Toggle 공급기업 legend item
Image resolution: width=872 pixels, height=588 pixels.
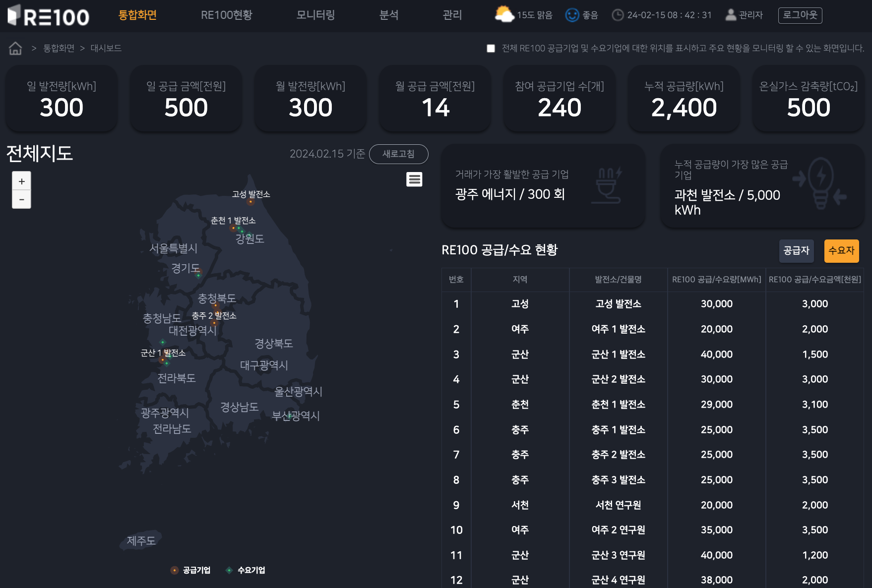point(191,570)
